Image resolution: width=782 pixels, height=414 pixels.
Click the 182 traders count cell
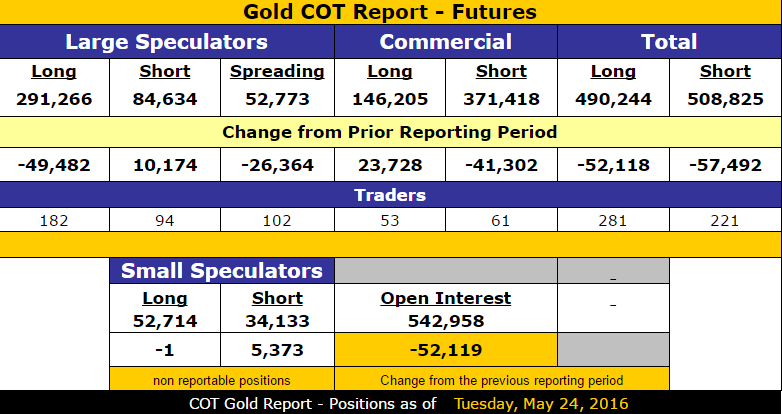coord(54,220)
